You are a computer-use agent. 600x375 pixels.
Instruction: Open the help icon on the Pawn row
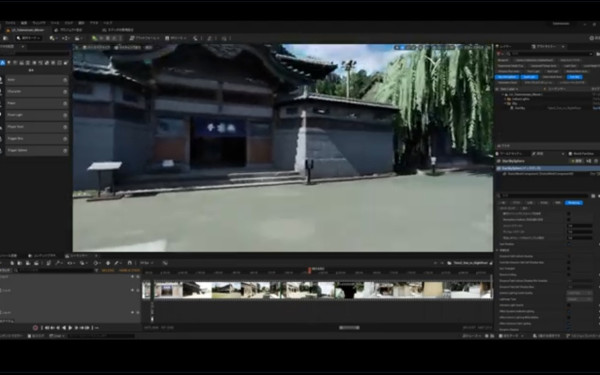tap(65, 103)
